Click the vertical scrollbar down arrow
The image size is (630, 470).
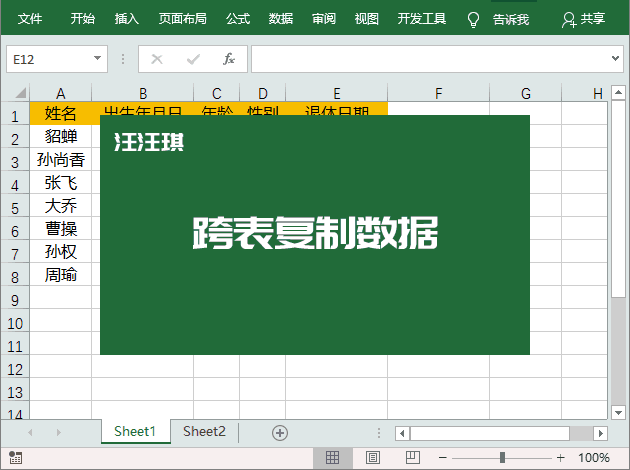pyautogui.click(x=618, y=412)
